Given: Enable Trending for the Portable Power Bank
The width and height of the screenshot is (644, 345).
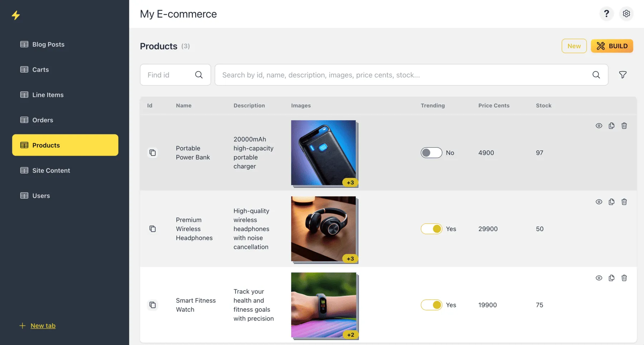Looking at the screenshot, I should (431, 152).
